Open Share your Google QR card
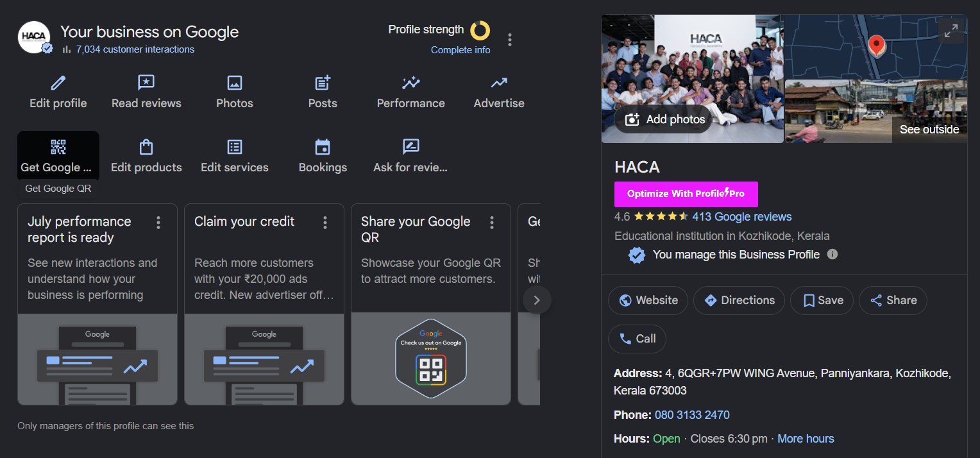980x458 pixels. 431,305
